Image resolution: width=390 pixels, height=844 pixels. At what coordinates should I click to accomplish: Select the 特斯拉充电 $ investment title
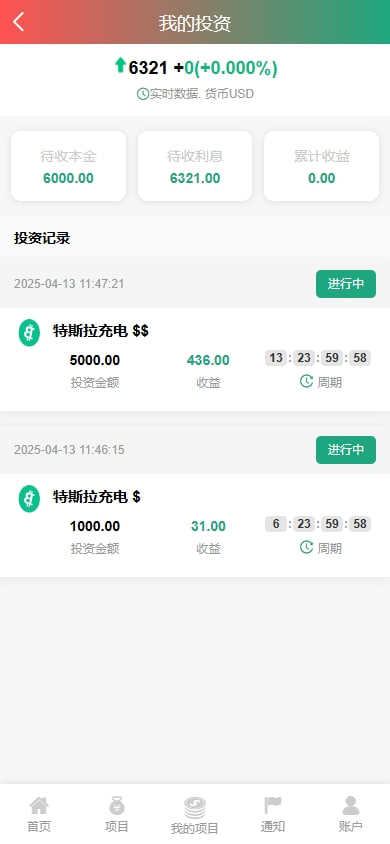(97, 497)
